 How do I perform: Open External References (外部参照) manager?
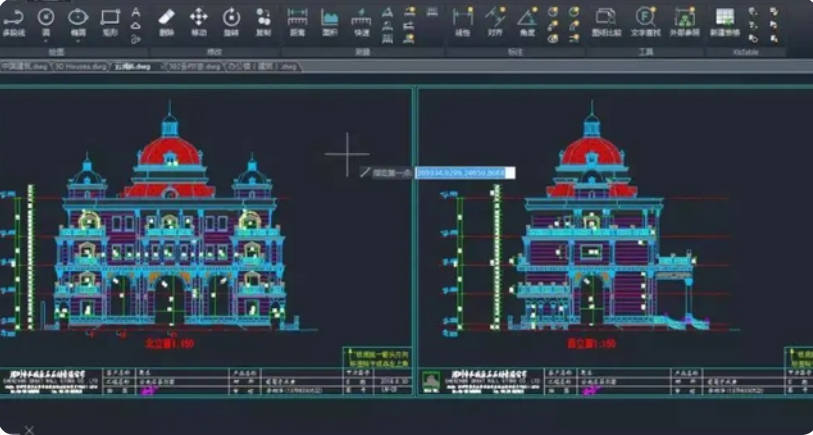coord(685,20)
